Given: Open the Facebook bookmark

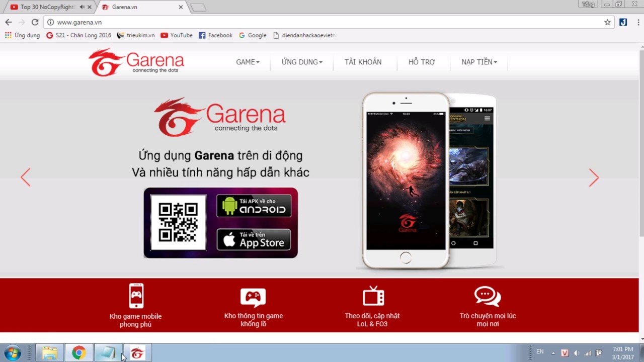Looking at the screenshot, I should 215,35.
